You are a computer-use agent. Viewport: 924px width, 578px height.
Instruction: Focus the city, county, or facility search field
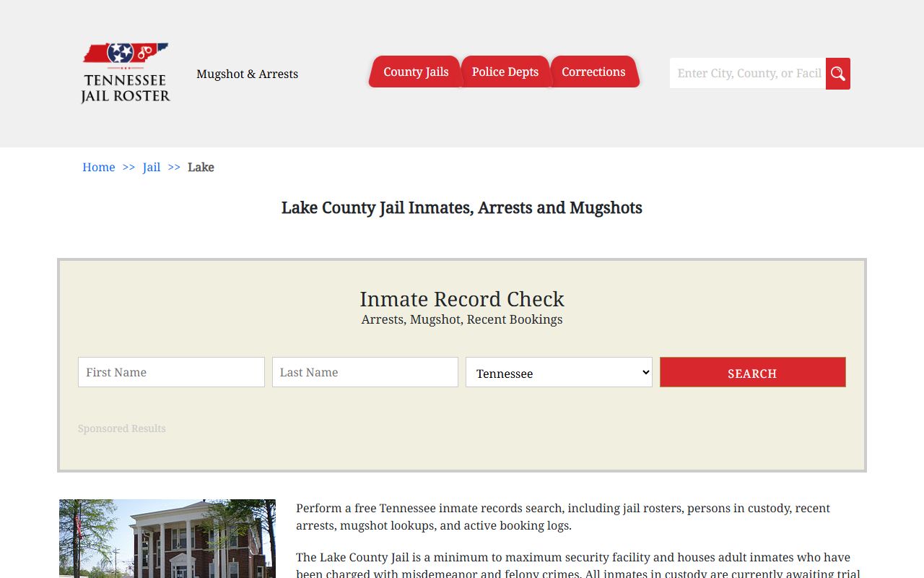[x=748, y=73]
